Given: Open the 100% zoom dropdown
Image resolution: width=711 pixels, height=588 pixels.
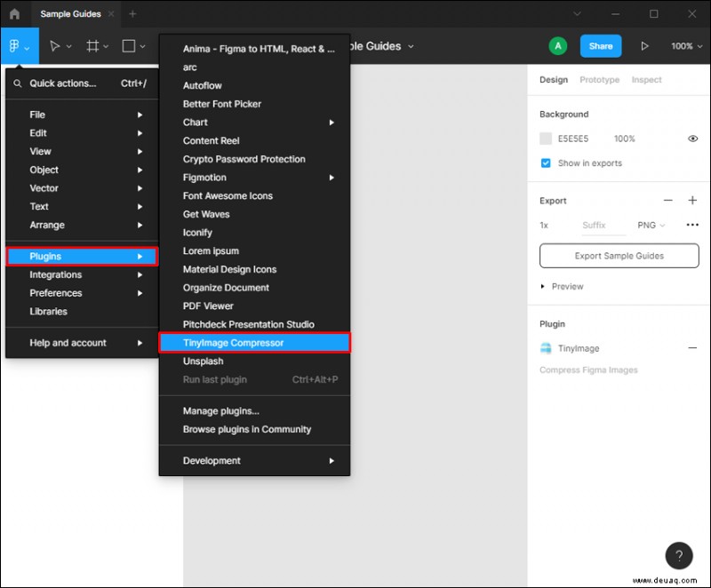Looking at the screenshot, I should pyautogui.click(x=684, y=45).
